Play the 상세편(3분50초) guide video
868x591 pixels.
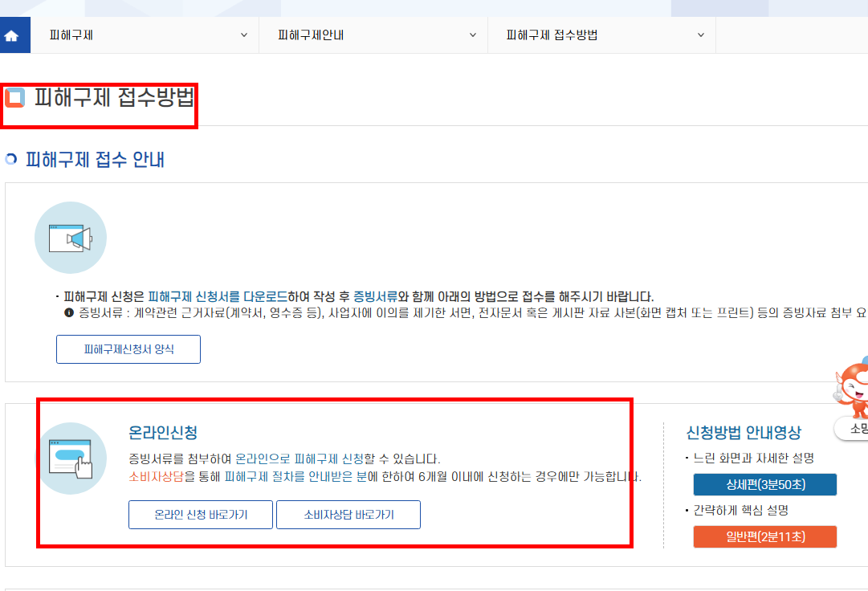764,484
